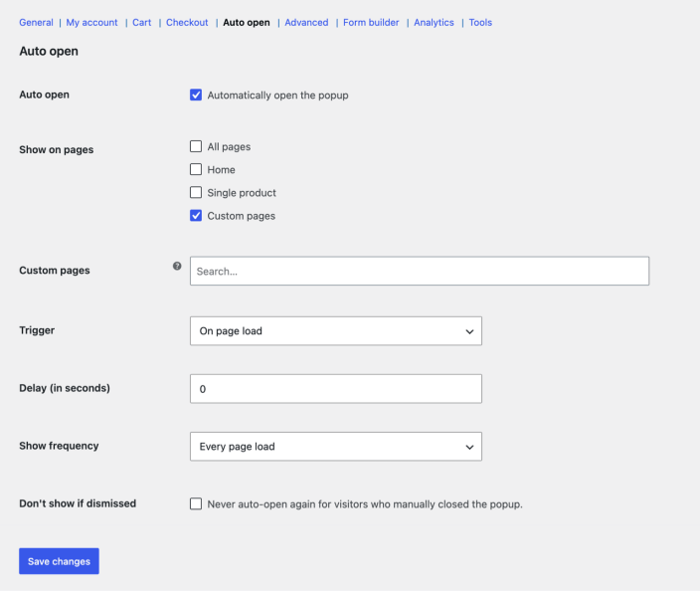The image size is (700, 591).
Task: Click the Save changes button
Action: (x=59, y=561)
